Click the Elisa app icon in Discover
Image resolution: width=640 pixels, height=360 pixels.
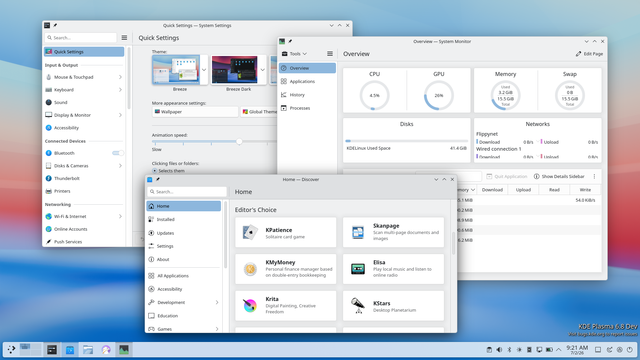coord(358,269)
